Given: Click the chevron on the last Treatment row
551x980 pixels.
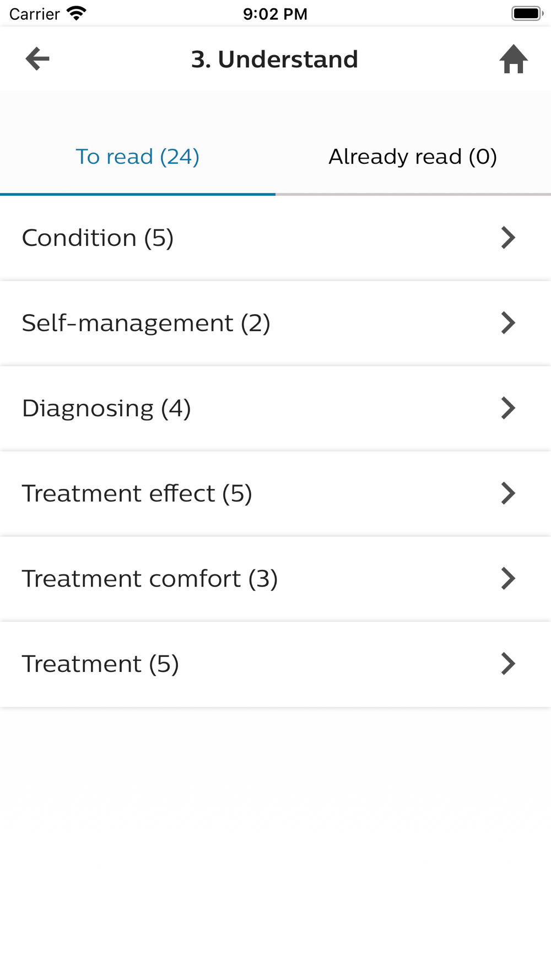Looking at the screenshot, I should pyautogui.click(x=507, y=664).
